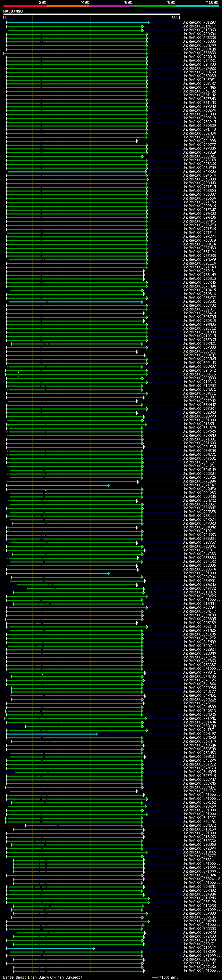Select UniRef100_A4QWF0 label
Screen dimensions: 222x980
point(199,489)
